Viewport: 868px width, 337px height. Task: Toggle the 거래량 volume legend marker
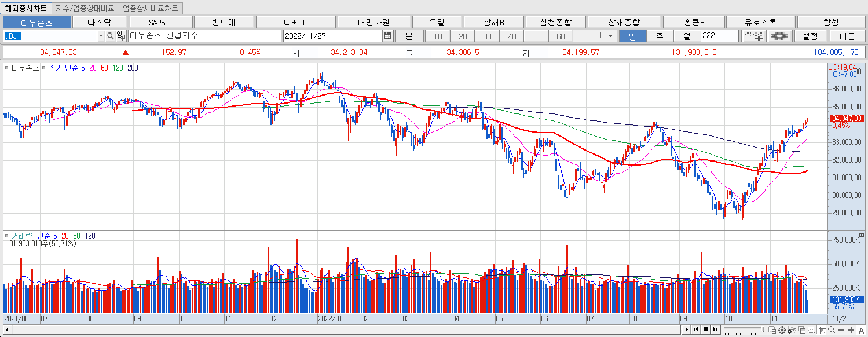click(x=6, y=236)
